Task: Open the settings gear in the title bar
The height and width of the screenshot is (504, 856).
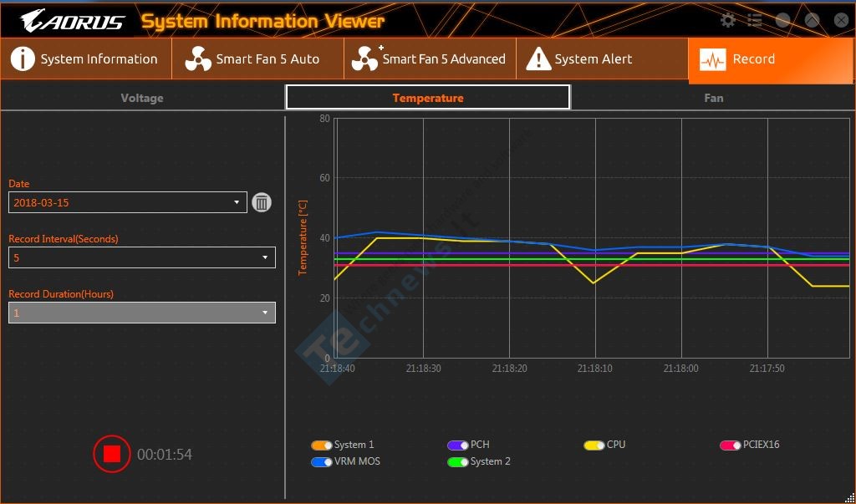Action: coord(728,21)
